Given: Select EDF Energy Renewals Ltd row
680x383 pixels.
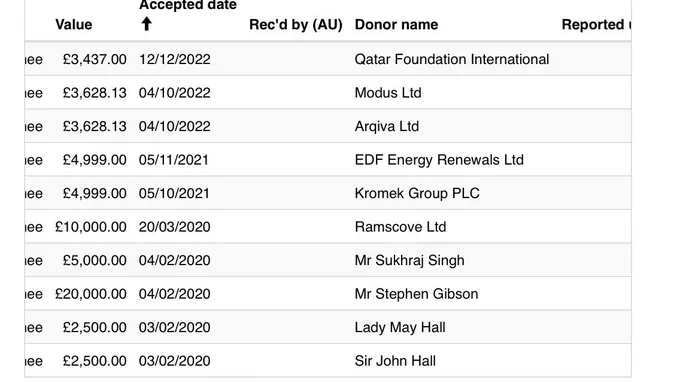Looking at the screenshot, I should tap(328, 160).
